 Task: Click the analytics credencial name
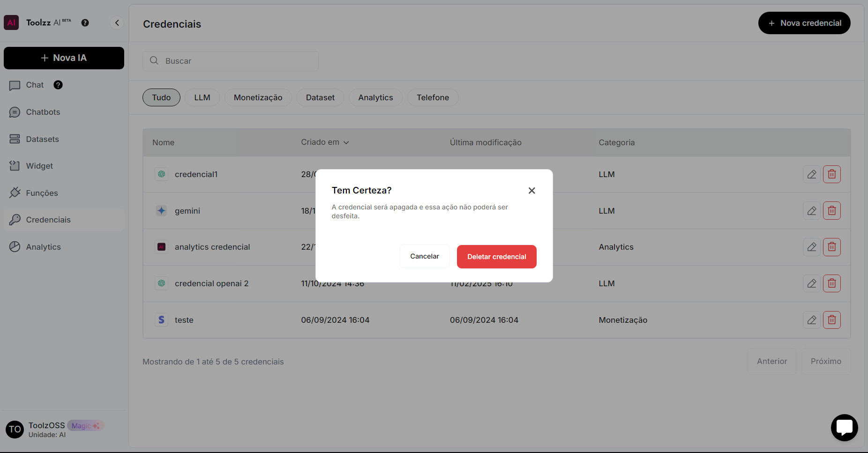[x=212, y=247]
